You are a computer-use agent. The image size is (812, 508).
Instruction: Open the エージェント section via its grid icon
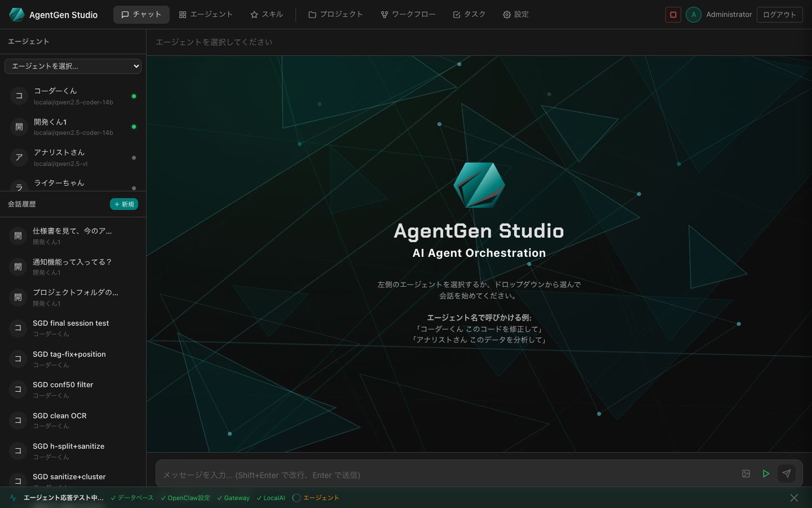tap(183, 14)
